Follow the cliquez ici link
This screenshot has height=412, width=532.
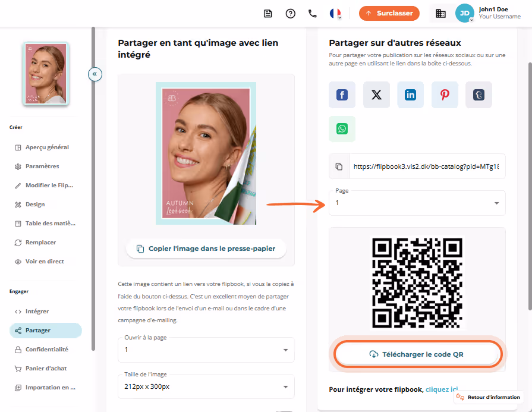[442, 389]
